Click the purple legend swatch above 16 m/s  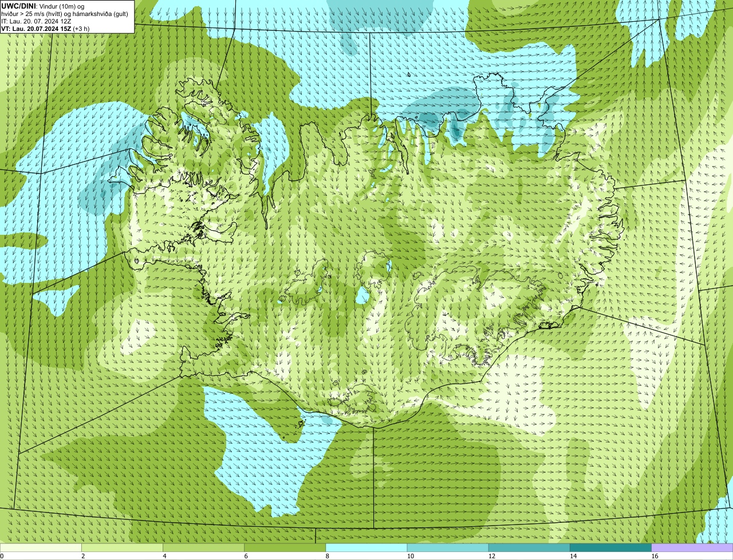(x=692, y=547)
